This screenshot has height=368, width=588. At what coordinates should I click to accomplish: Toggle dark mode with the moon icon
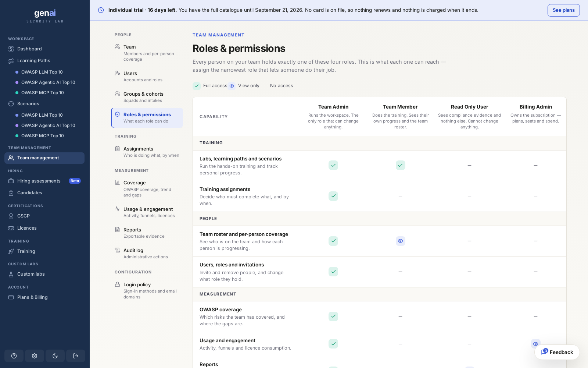coord(55,356)
